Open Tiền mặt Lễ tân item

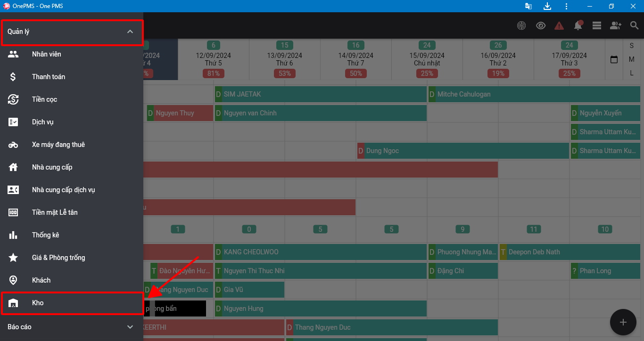click(72, 212)
